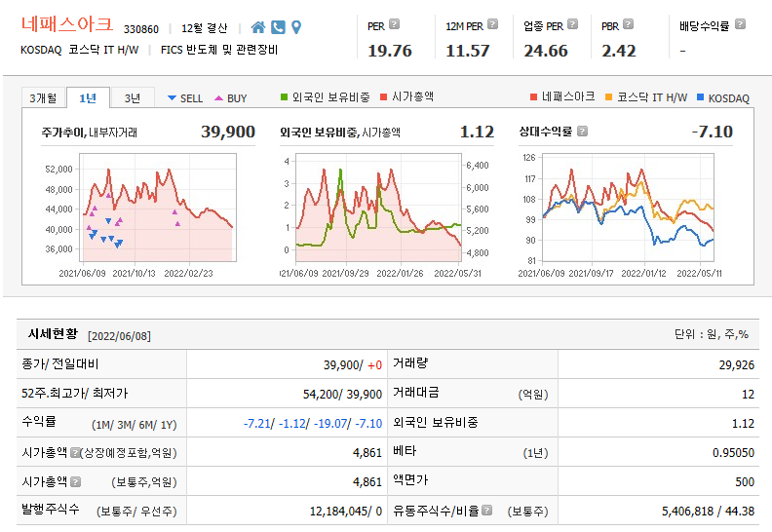This screenshot has width=772, height=532.
Task: Open help icon beside 시가총액 상장예정포함 row
Action: click(x=75, y=452)
